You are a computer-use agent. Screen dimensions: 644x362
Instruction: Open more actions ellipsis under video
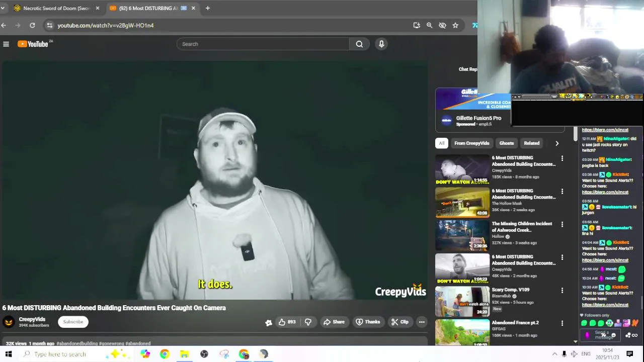pyautogui.click(x=422, y=322)
